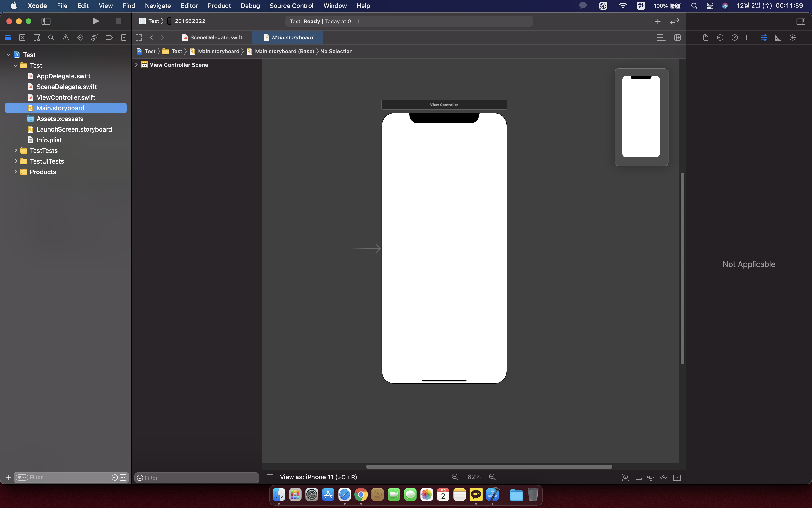Image resolution: width=812 pixels, height=508 pixels.
Task: Open the Breakpoint navigator
Action: coord(109,38)
